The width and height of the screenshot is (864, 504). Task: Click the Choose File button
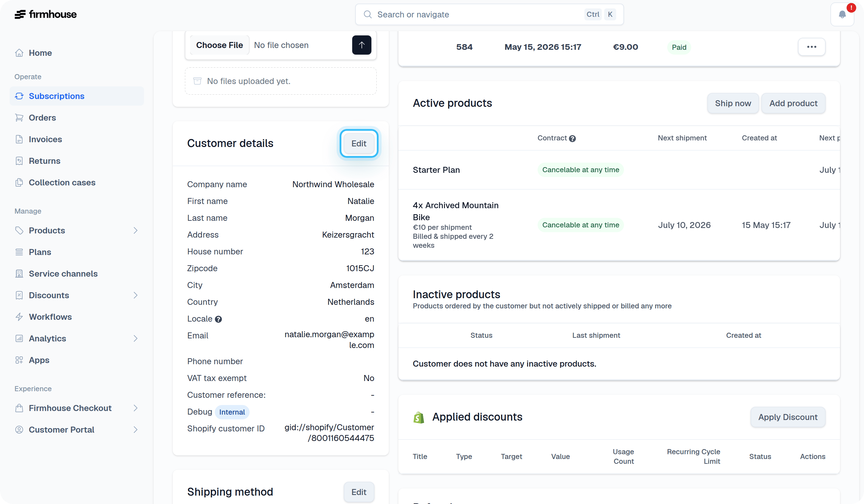219,45
